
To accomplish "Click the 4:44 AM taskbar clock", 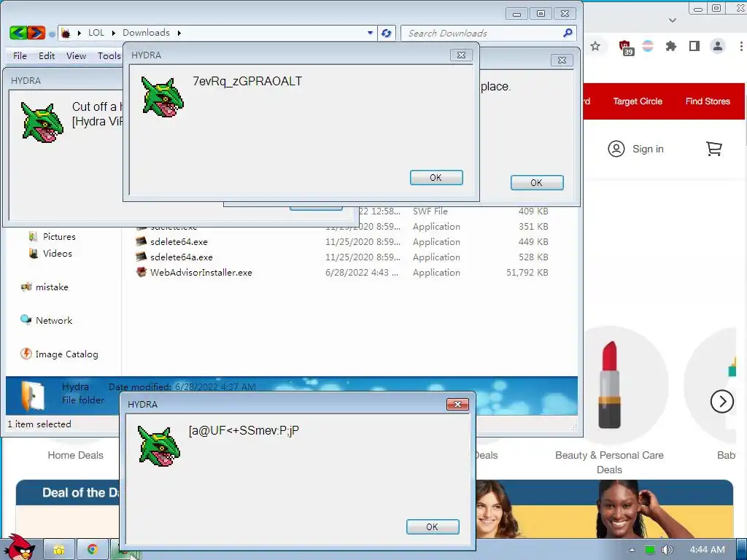I will (707, 550).
